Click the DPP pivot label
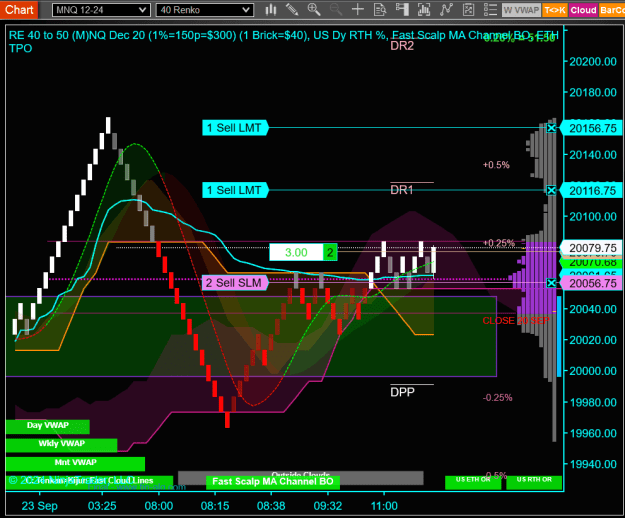This screenshot has width=625, height=518. tap(403, 392)
